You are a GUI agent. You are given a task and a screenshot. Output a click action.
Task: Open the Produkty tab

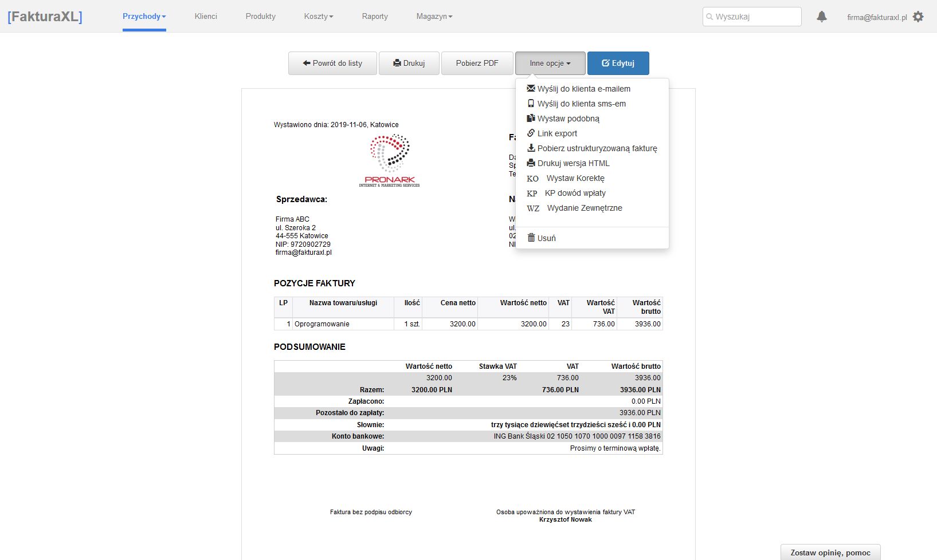point(261,16)
